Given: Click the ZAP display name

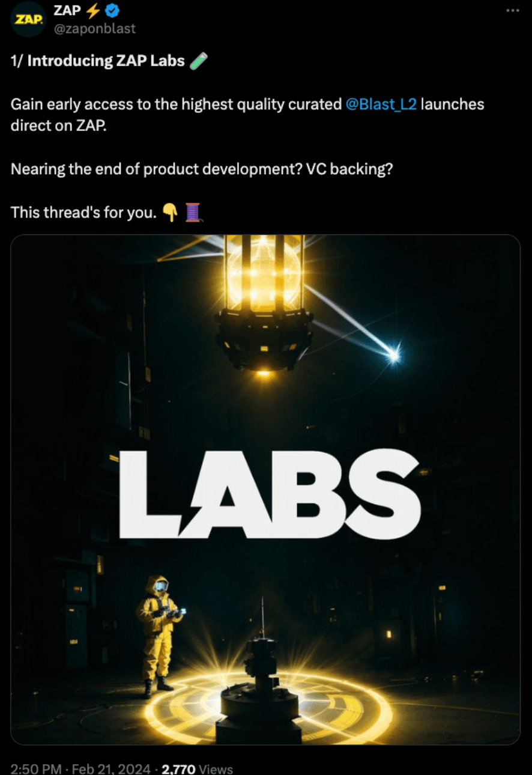Looking at the screenshot, I should (67, 10).
